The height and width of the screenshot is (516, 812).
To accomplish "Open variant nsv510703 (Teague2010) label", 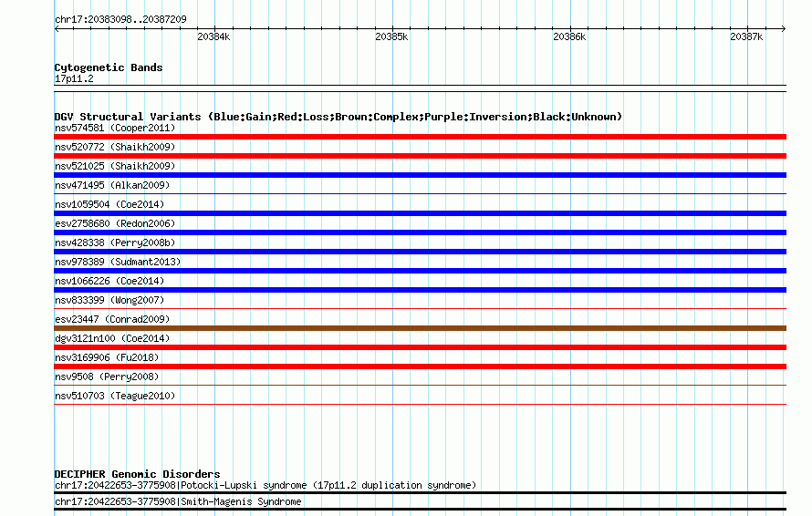I will (115, 396).
